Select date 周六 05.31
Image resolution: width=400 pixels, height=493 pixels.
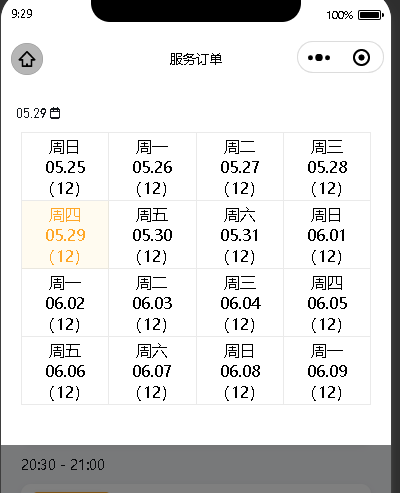point(240,234)
